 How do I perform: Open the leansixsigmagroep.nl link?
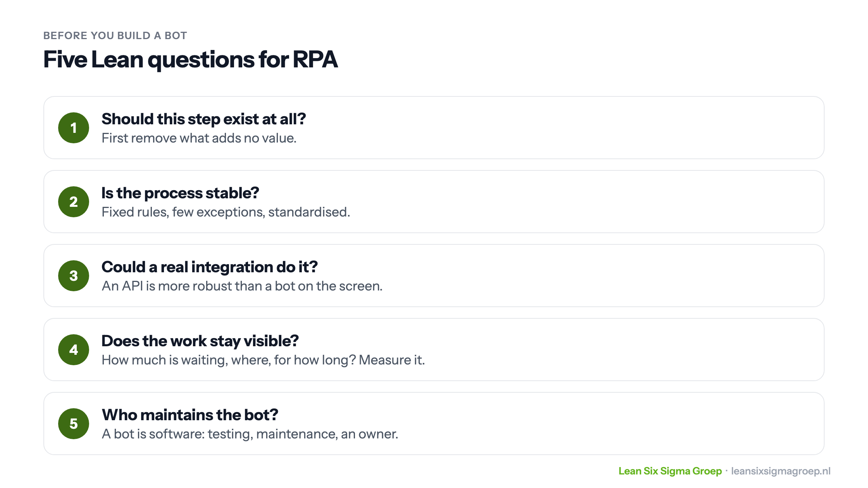781,471
